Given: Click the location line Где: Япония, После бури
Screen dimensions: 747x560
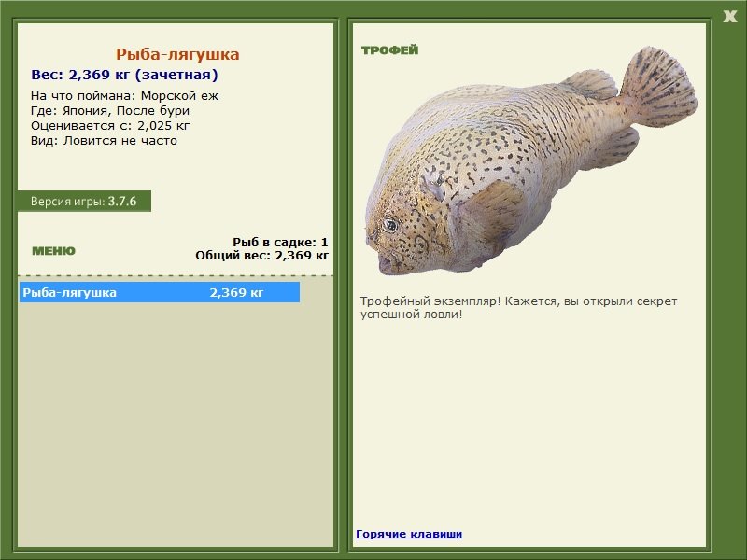Looking at the screenshot, I should (x=110, y=111).
